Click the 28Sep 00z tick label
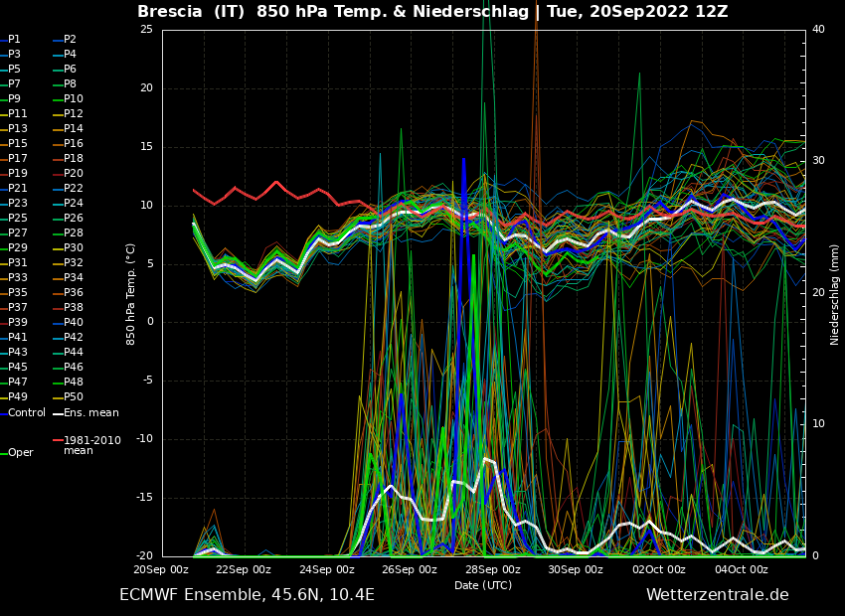845x616 pixels. pos(492,569)
